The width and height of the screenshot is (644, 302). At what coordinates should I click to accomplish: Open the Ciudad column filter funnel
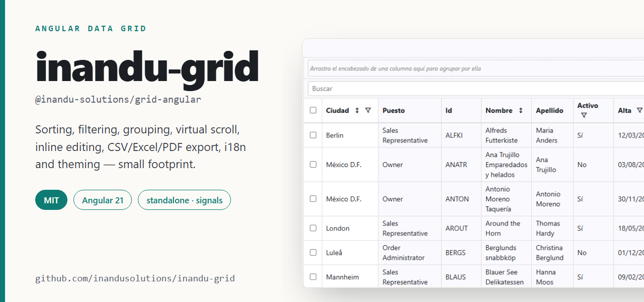coord(368,110)
